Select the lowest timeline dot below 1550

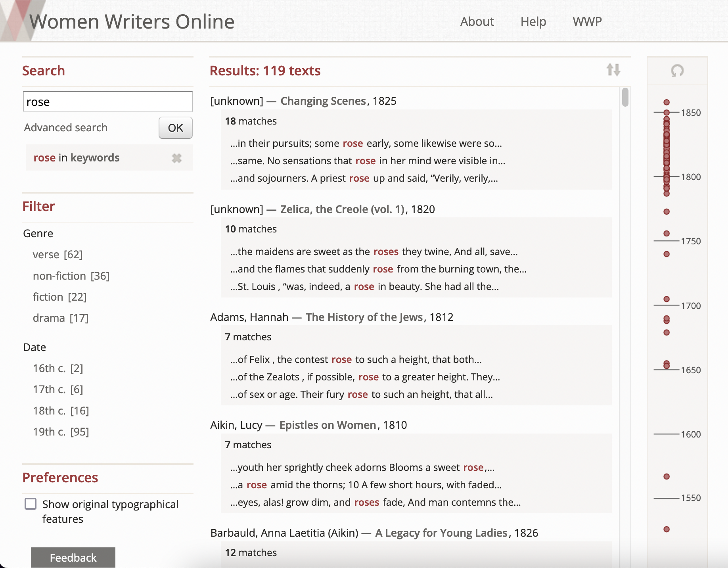coord(667,529)
